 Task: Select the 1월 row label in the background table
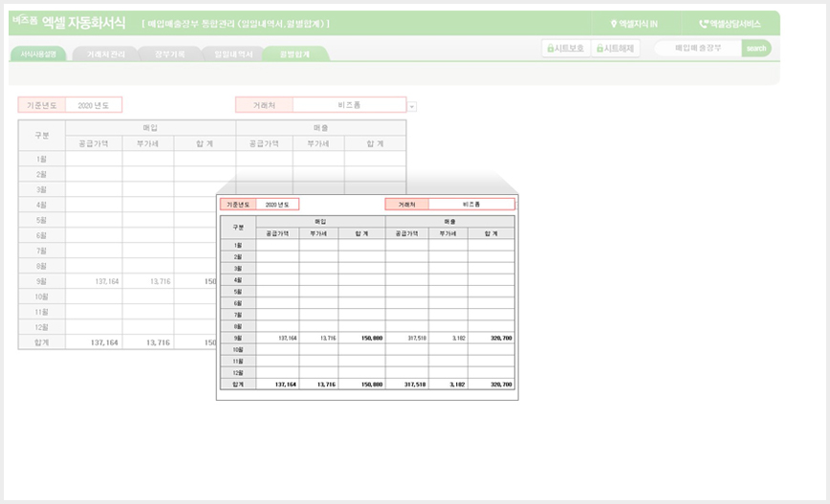[42, 159]
